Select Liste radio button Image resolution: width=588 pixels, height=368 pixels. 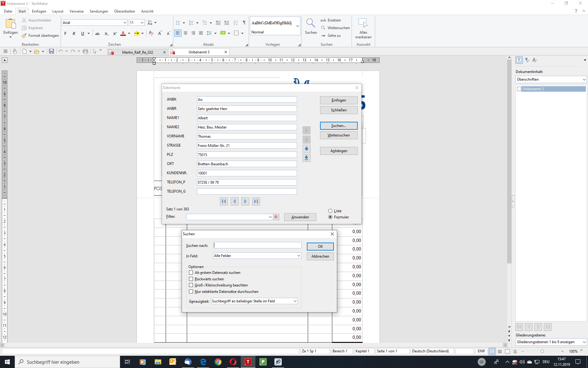(330, 211)
